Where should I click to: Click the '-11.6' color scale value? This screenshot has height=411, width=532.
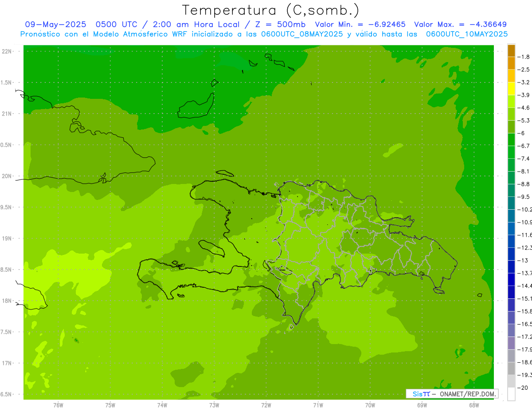(x=525, y=235)
